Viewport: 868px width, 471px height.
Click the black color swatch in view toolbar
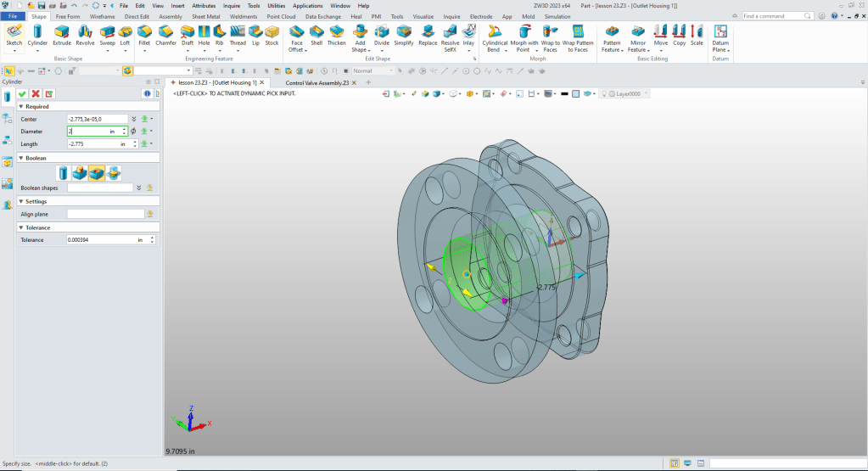pyautogui.click(x=564, y=93)
